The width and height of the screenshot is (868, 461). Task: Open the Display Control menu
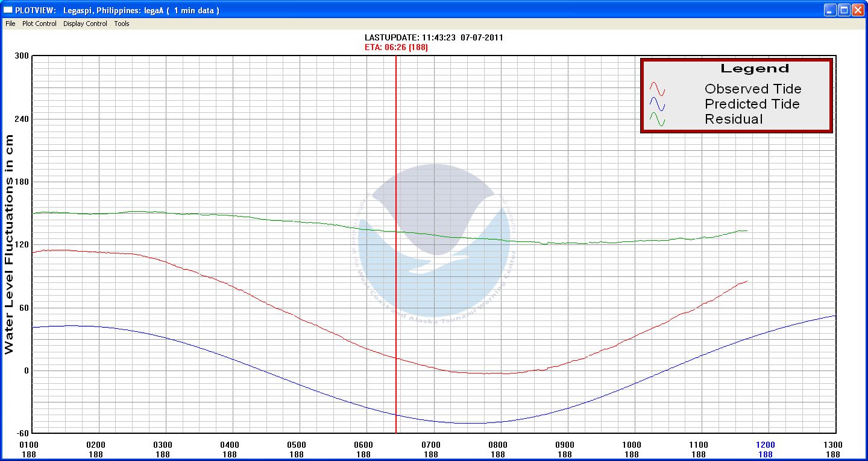[85, 24]
